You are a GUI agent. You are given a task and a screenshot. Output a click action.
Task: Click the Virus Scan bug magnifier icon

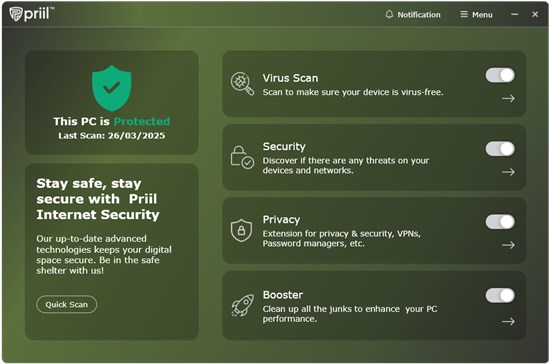click(x=242, y=84)
